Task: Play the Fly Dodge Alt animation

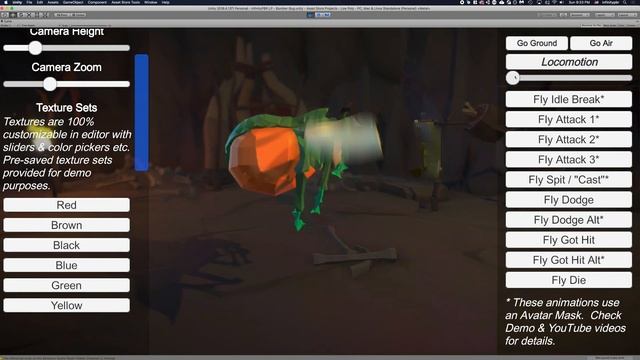Action: point(569,220)
